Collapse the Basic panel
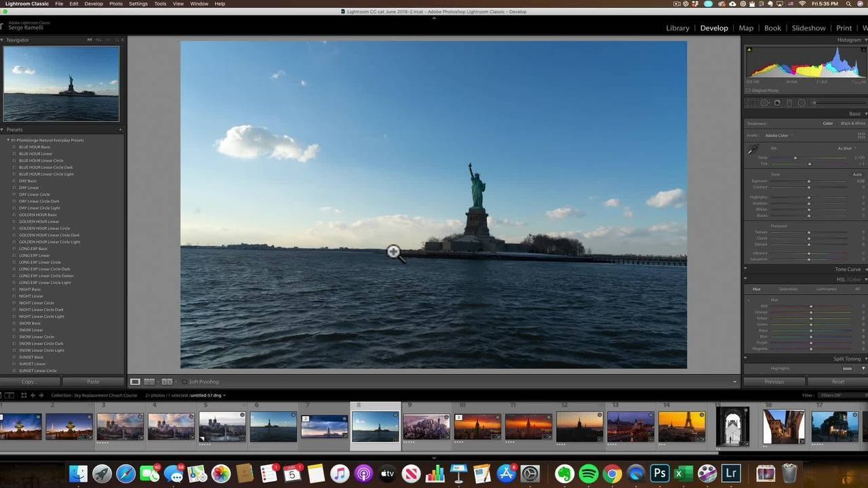The image size is (868, 488). click(x=865, y=113)
